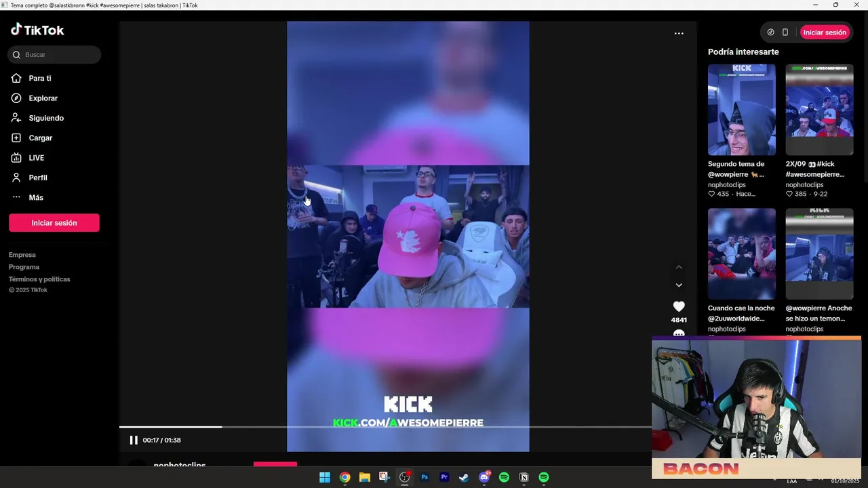
Task: Open the '@wowpierre Anoche se hizo' video thumbnail
Action: click(819, 253)
